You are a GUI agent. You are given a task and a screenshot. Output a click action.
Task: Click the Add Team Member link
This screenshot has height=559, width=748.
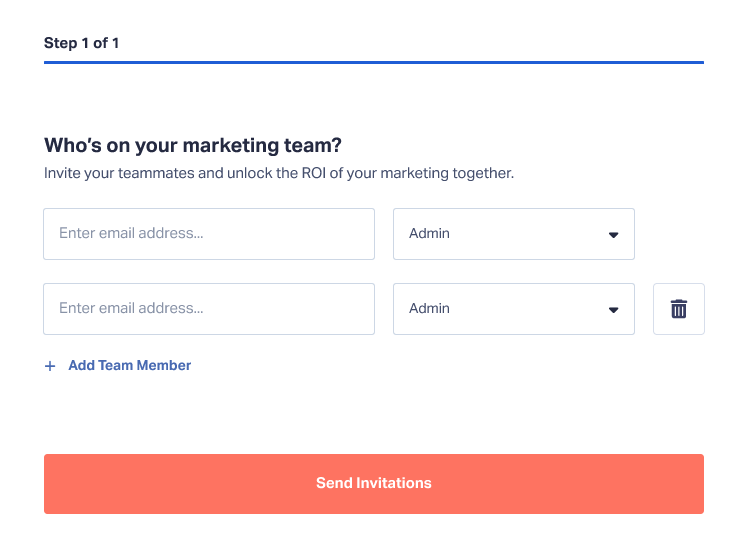coord(130,365)
